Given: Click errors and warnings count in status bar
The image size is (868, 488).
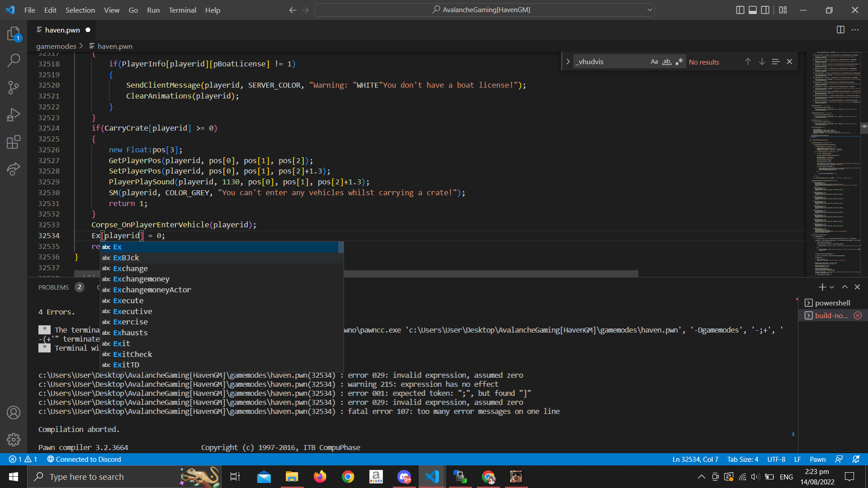Looking at the screenshot, I should 23,460.
